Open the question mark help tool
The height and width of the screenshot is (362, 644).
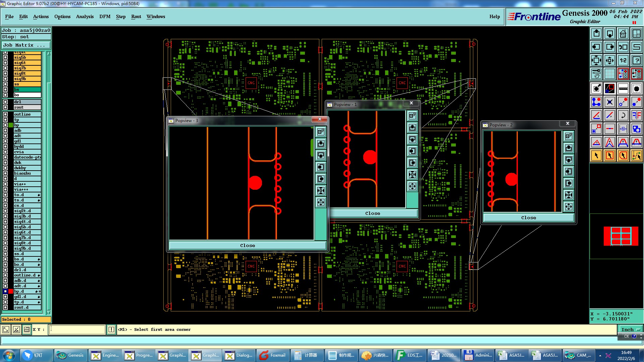[636, 60]
